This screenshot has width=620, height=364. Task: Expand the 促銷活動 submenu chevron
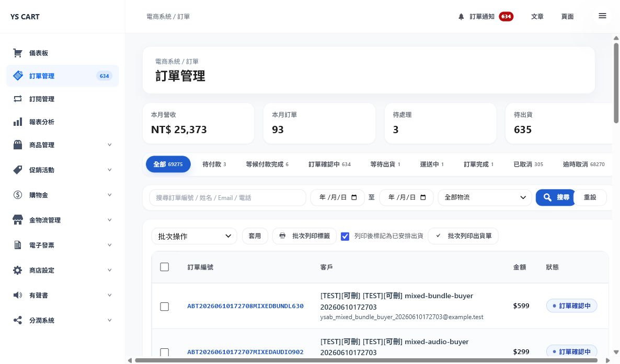pyautogui.click(x=110, y=170)
